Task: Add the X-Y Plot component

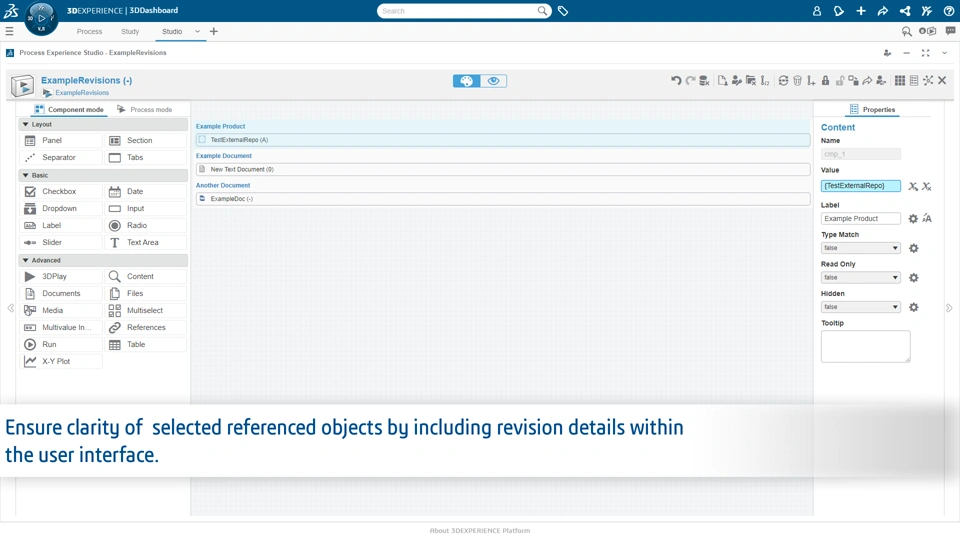Action: (60, 361)
